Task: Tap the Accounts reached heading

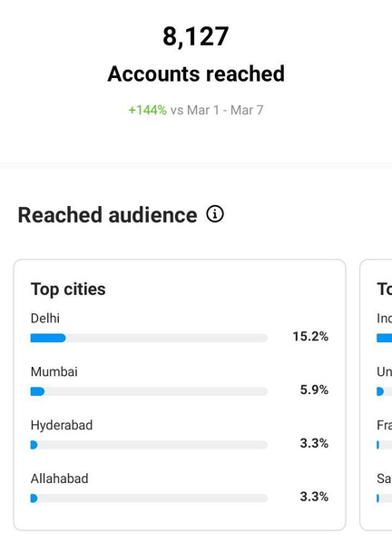Action: [x=196, y=74]
